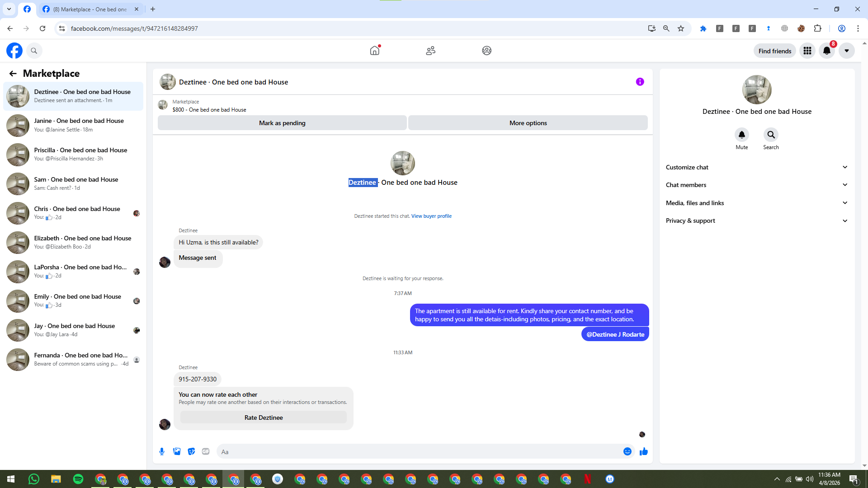Click the Mark as pending button
The width and height of the screenshot is (868, 488).
coord(282,123)
